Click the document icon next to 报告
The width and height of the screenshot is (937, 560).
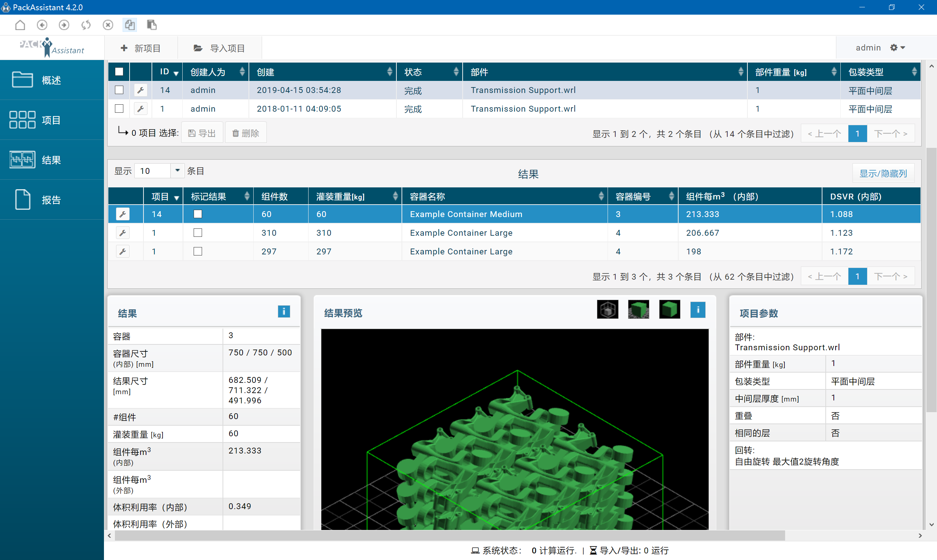[22, 199]
